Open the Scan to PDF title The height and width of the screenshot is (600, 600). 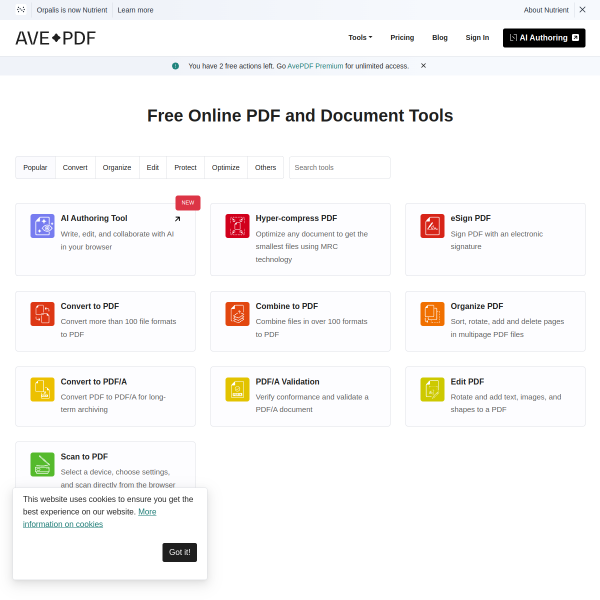pyautogui.click(x=84, y=457)
